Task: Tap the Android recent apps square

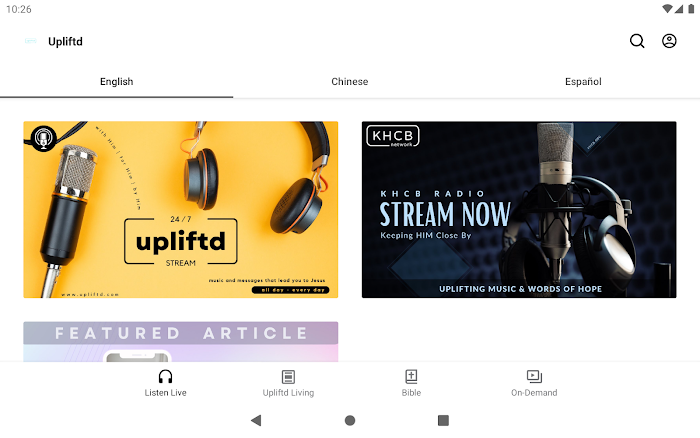Action: click(443, 420)
